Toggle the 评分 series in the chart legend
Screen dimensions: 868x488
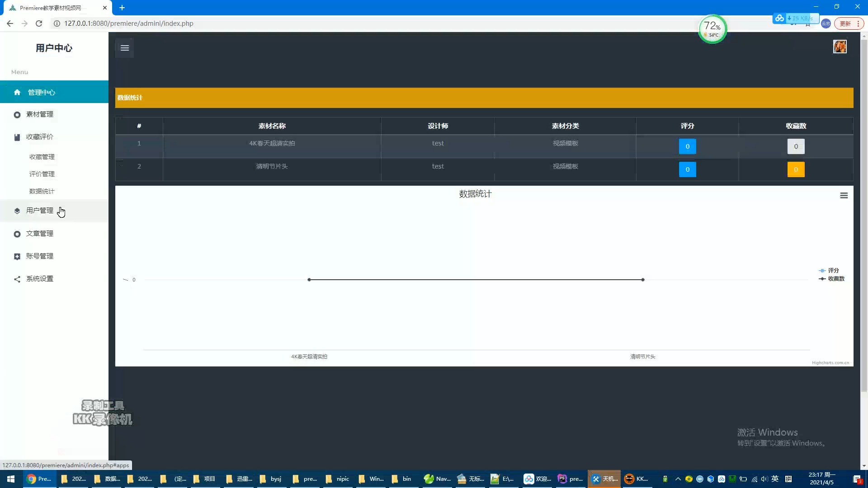[829, 270]
